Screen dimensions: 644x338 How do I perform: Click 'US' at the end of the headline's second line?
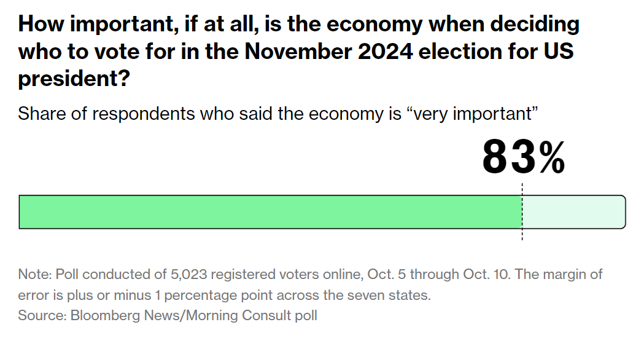(x=557, y=52)
